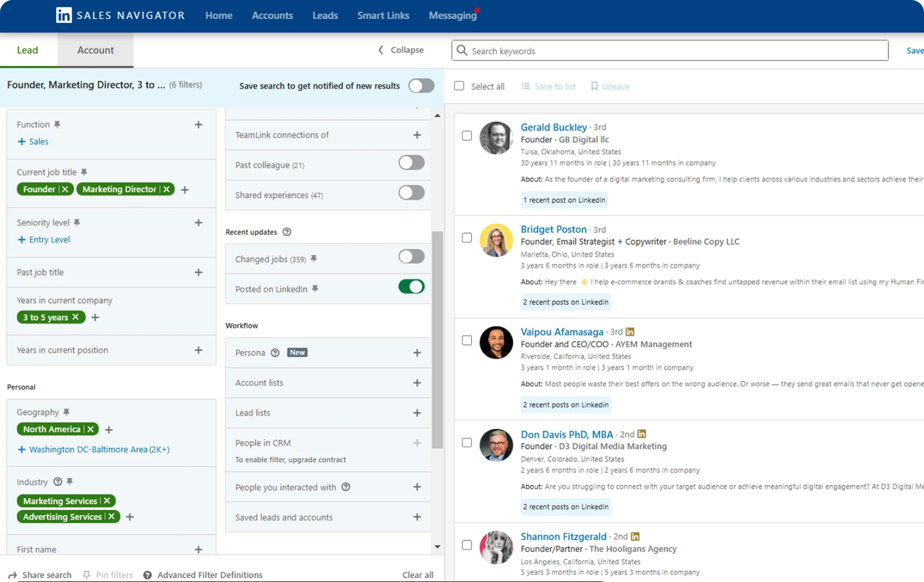Select Vaipou Afamasaga's checkbox
Image resolution: width=924 pixels, height=582 pixels.
tap(467, 340)
